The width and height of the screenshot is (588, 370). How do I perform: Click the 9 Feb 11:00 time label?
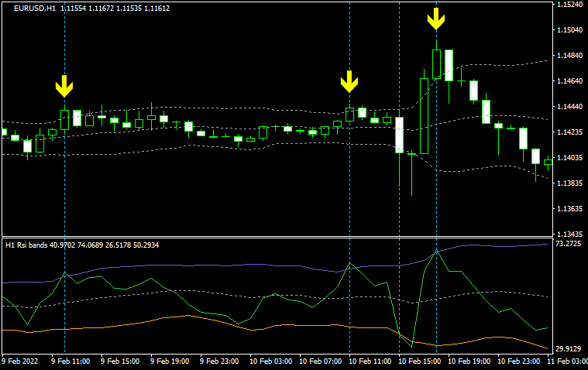pyautogui.click(x=70, y=361)
